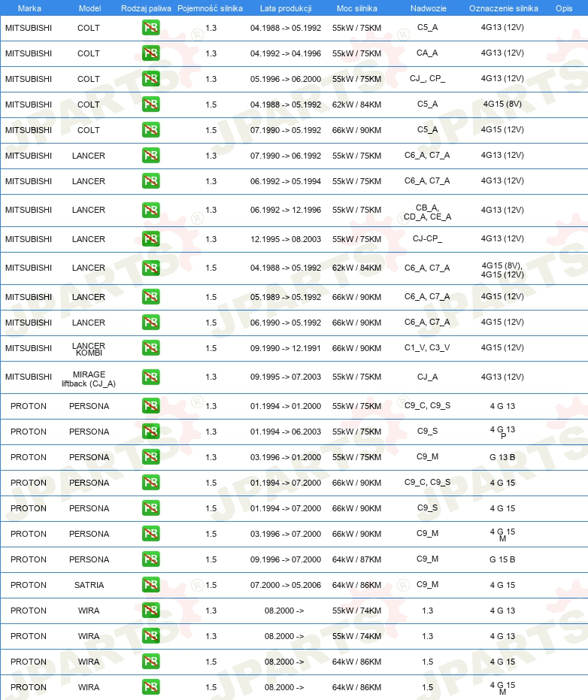
Task: Select petrol icon in COLT 66kW row
Action: point(151,130)
